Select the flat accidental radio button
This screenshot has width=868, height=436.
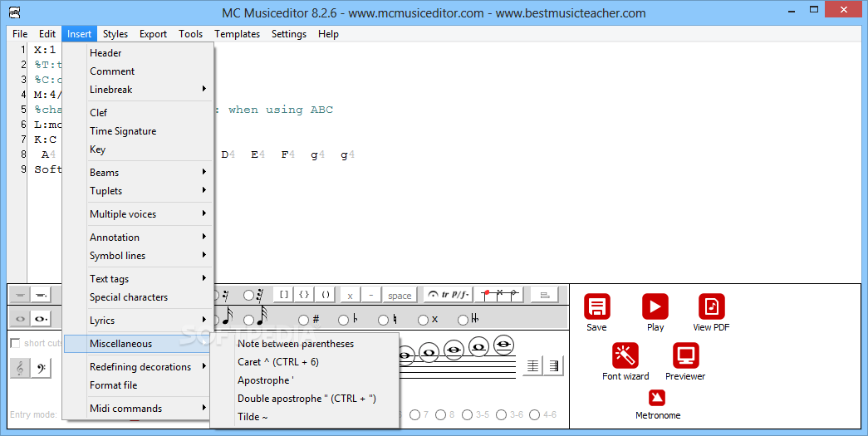(x=343, y=320)
